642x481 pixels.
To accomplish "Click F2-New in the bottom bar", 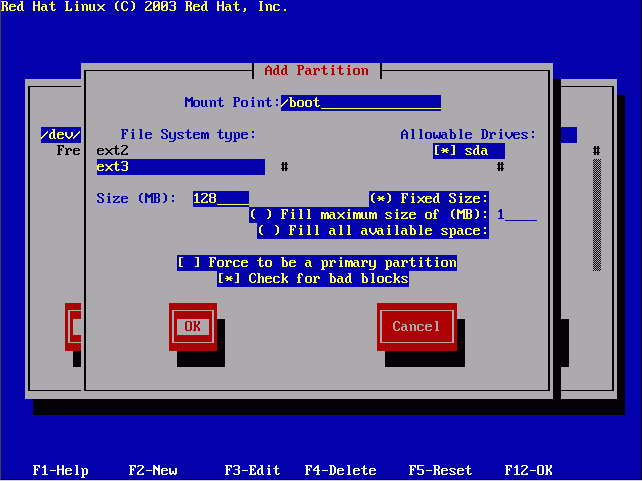I will coord(153,470).
